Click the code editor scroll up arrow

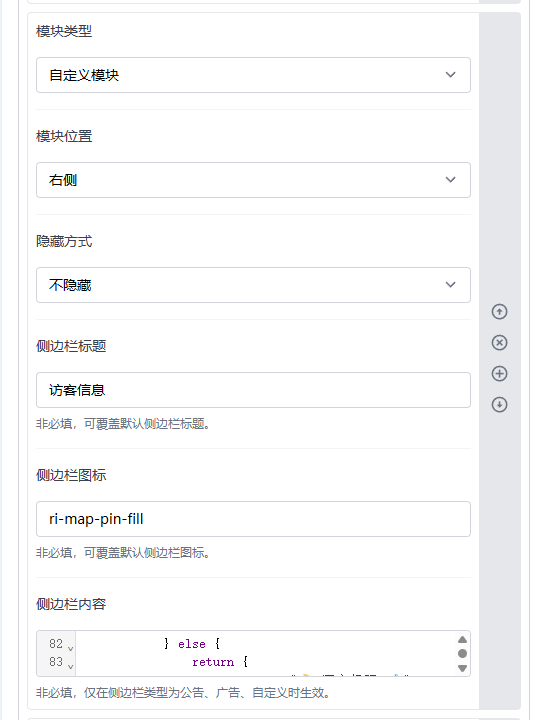tap(462, 640)
